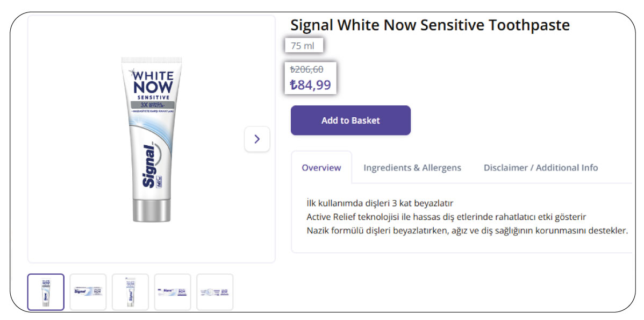Click the Signal White Now Sensitive Toothpaste title

(x=430, y=25)
